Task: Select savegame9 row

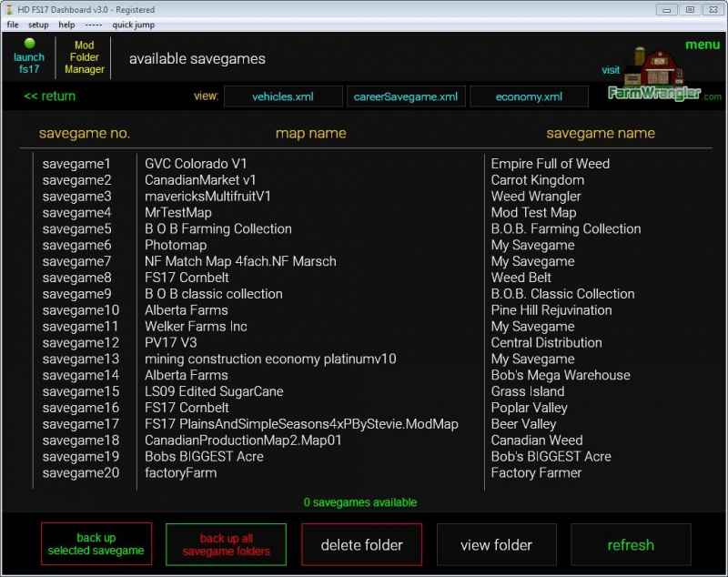Action: click(x=76, y=294)
